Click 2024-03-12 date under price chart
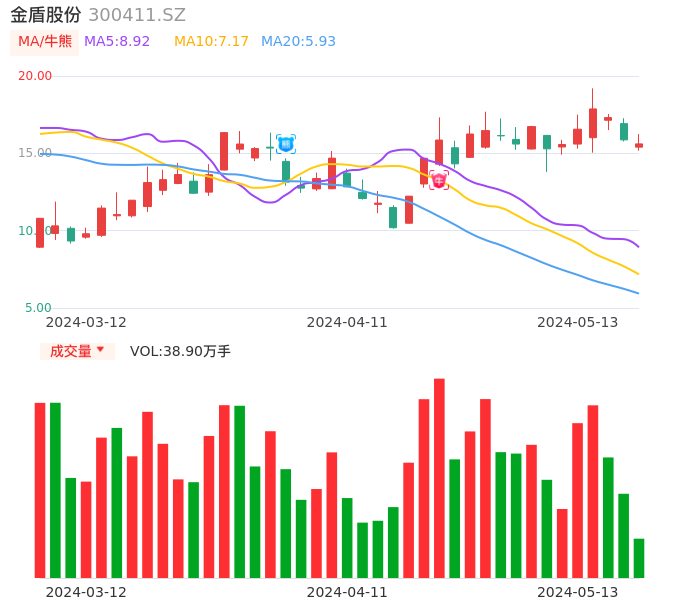Screen dimensions: 686x606 click(86, 322)
